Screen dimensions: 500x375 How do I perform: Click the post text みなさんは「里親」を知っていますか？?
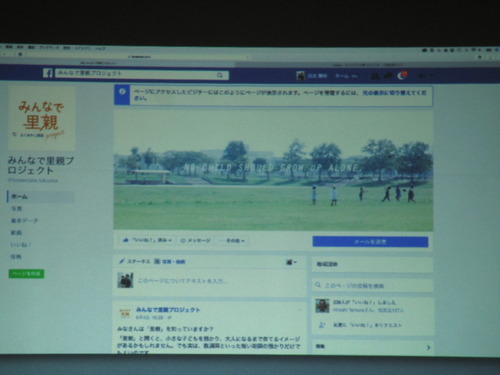coord(165,329)
